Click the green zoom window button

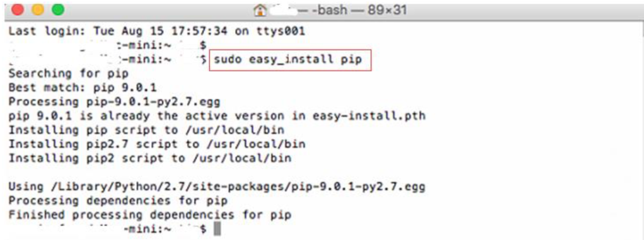tap(58, 10)
